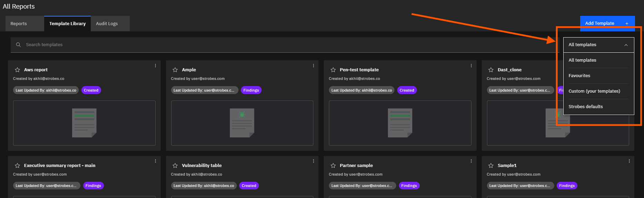The image size is (644, 198).
Task: Collapse the All templates filter dropdown
Action: point(598,45)
